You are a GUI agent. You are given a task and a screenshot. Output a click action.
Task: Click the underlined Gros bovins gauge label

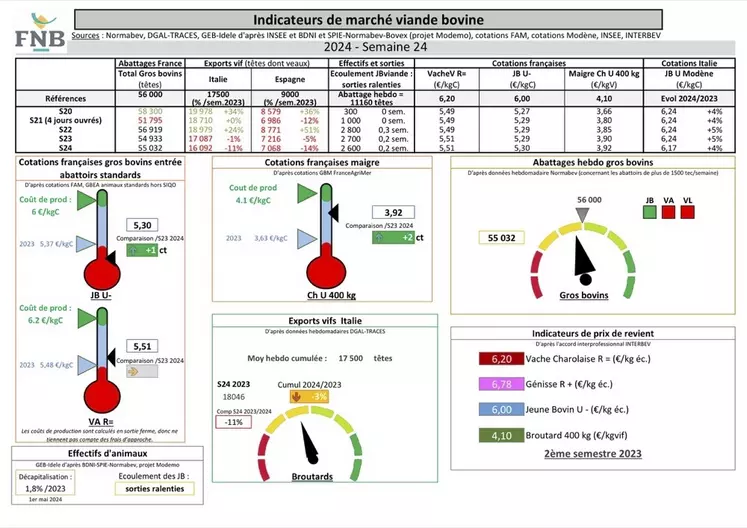pos(584,295)
